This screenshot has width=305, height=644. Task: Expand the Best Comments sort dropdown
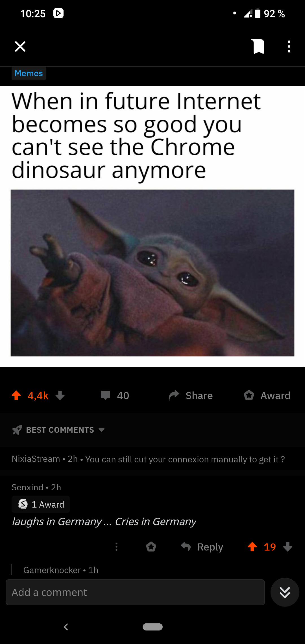pos(58,430)
